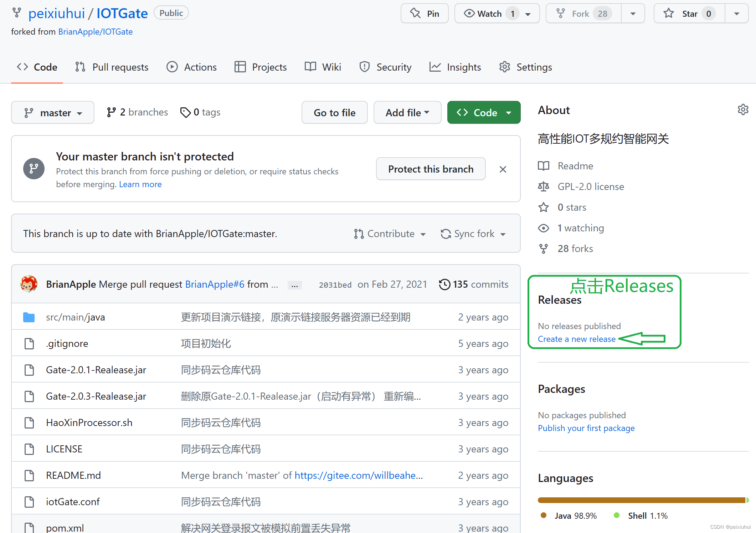756x533 pixels.
Task: Click Go to file button
Action: pos(334,113)
